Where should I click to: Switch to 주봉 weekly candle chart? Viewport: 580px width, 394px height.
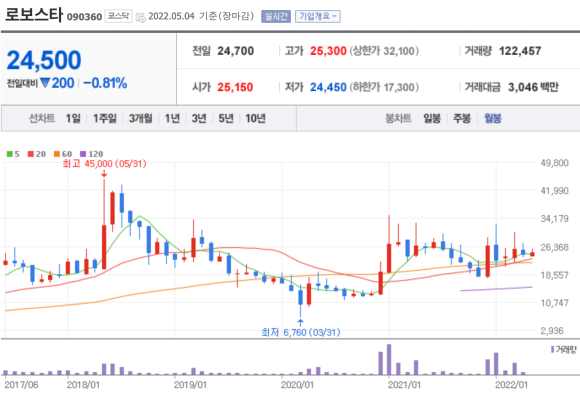coord(462,118)
